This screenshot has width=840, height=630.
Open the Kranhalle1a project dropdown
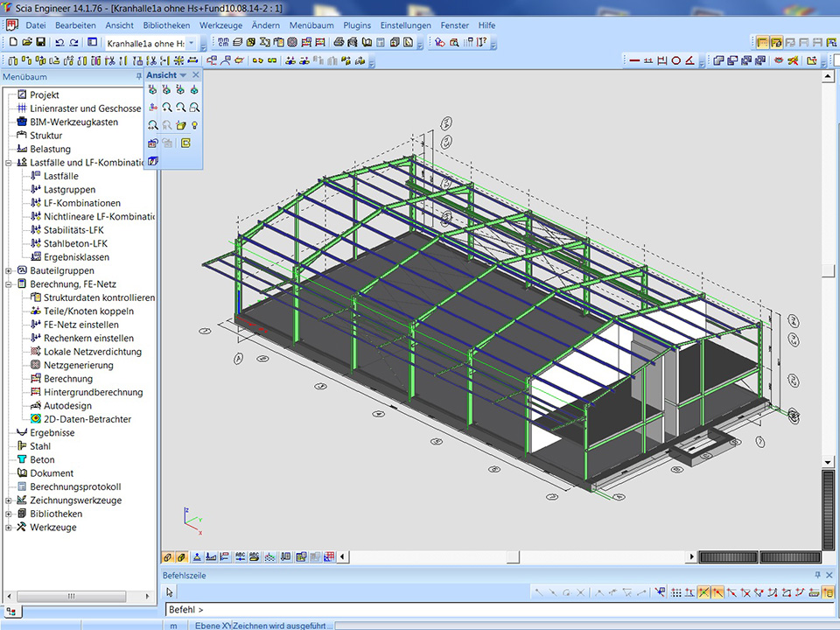click(x=192, y=42)
